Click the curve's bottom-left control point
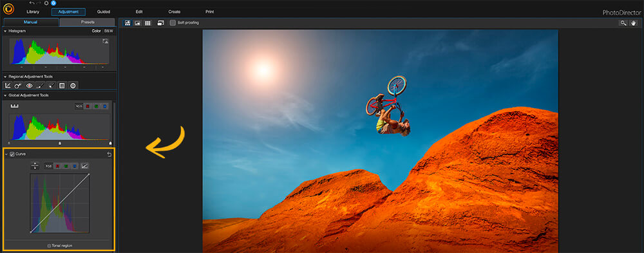 [x=31, y=232]
